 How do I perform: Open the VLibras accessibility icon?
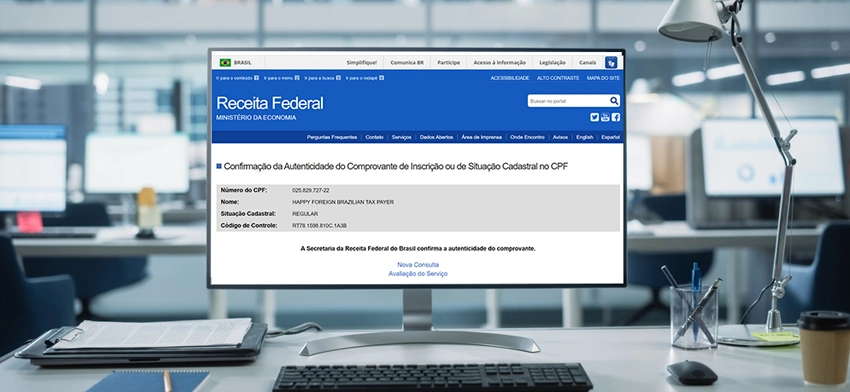coord(611,62)
